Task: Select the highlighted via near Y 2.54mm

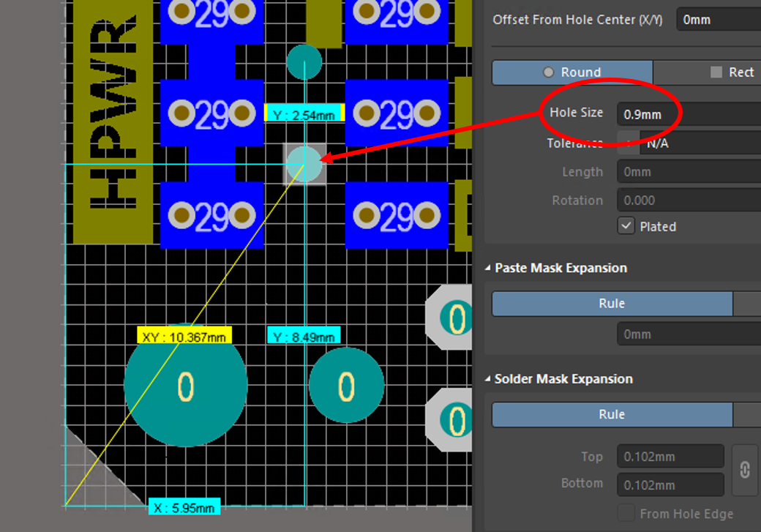Action: 304,164
